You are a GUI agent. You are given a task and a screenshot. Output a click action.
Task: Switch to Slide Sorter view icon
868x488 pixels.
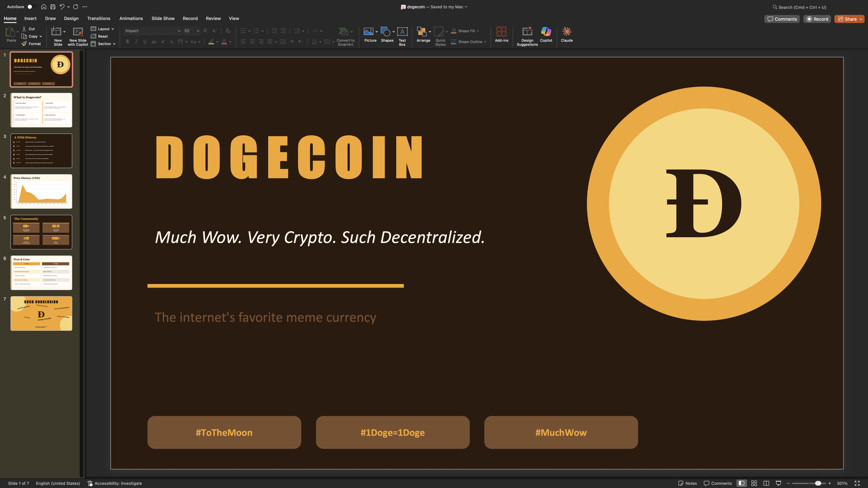[x=754, y=483]
